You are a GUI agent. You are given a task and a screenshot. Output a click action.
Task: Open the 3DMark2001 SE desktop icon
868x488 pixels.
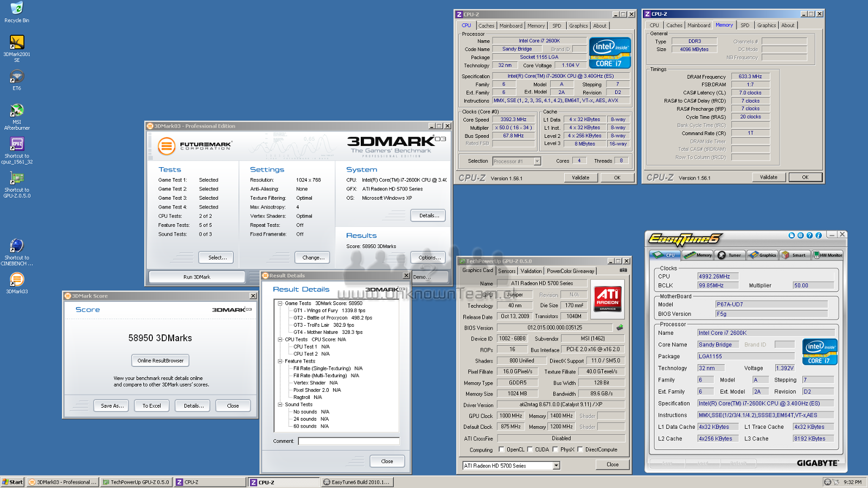[x=17, y=49]
